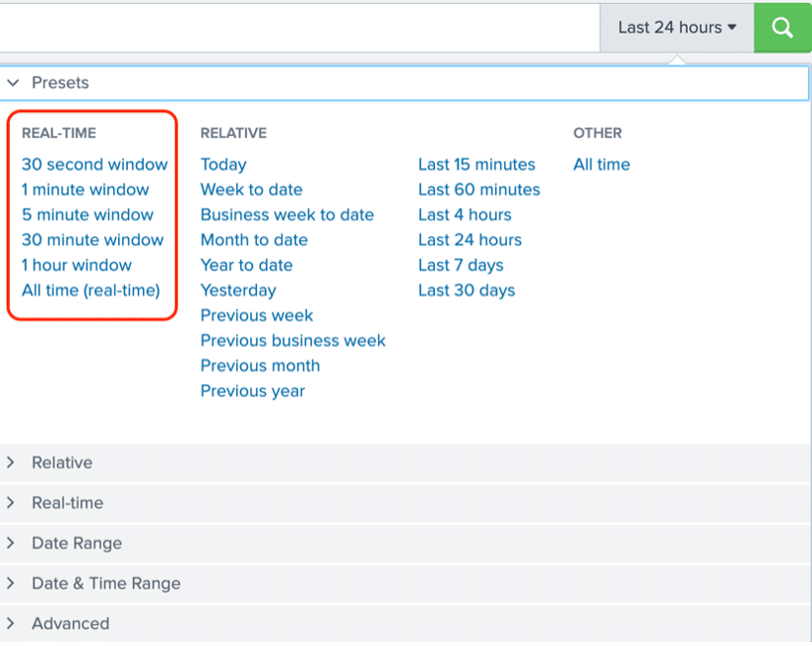
Task: Choose Business week to date
Action: [286, 215]
